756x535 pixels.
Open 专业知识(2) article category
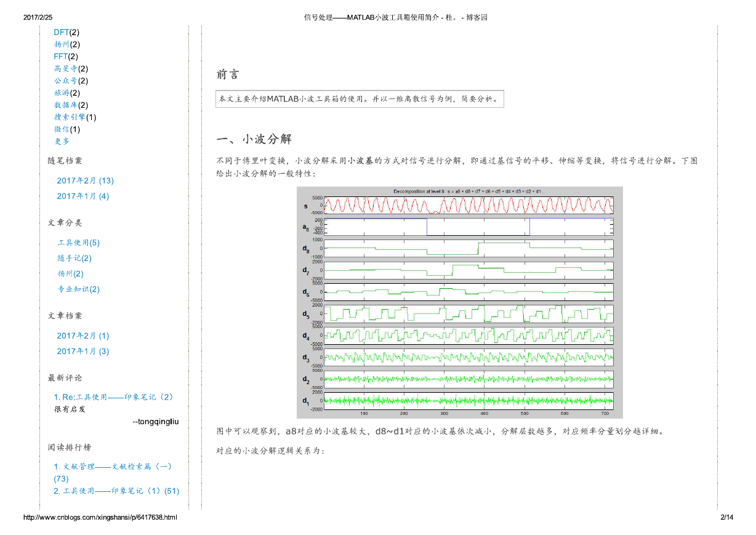[78, 289]
